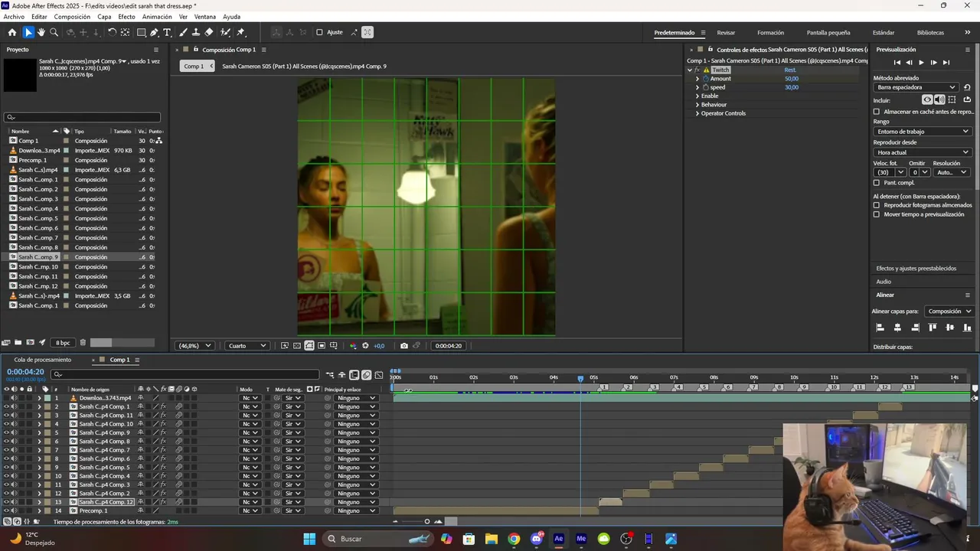Go to the Home screen icon
Screen dimensions: 980x551
click(x=11, y=32)
